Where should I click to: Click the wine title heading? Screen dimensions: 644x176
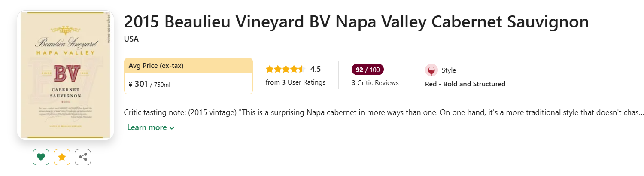(x=356, y=21)
